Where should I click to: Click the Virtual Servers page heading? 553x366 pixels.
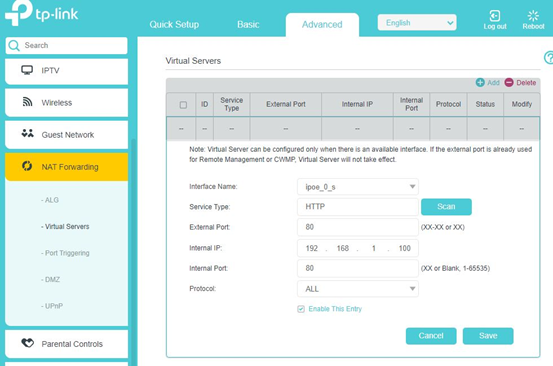(193, 61)
